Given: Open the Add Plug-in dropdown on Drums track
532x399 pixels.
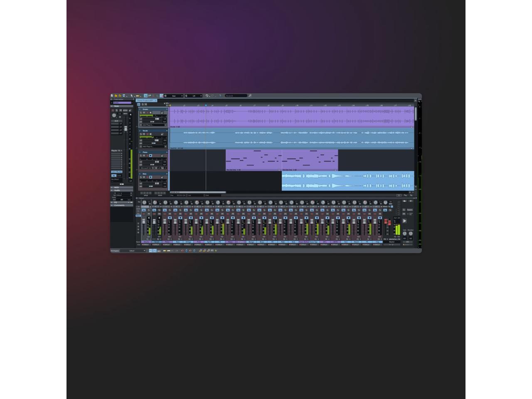Looking at the screenshot, I should (x=153, y=125).
